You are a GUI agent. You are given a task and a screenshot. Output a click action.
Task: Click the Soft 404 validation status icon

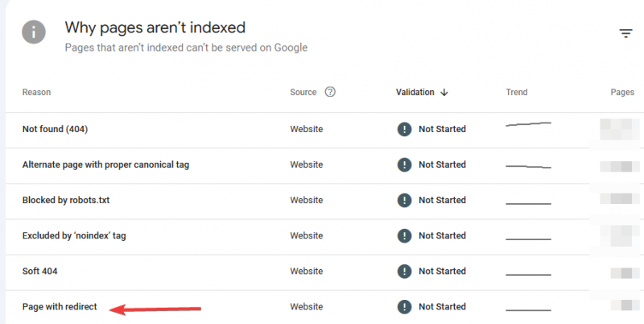[x=404, y=271]
